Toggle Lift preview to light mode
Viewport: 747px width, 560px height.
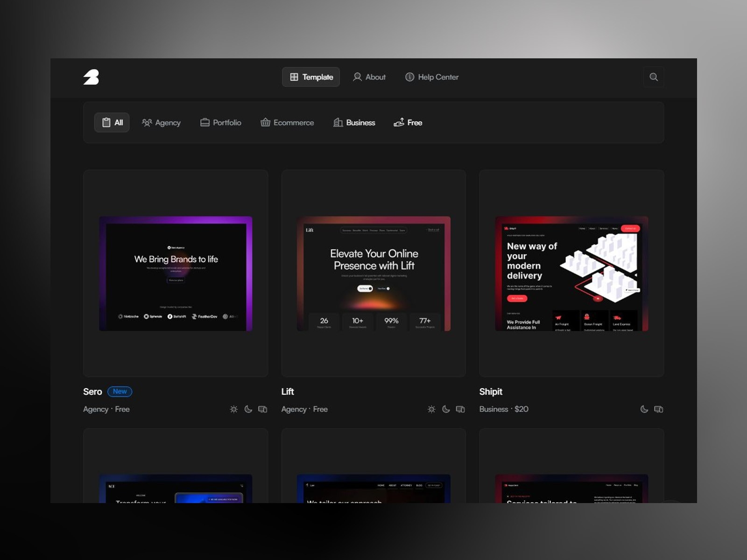click(x=431, y=409)
